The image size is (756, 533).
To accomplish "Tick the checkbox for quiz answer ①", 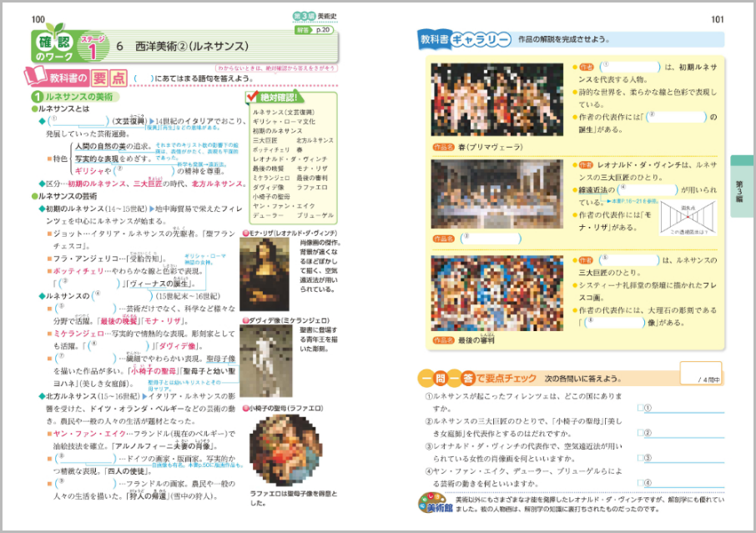I will click(x=641, y=408).
